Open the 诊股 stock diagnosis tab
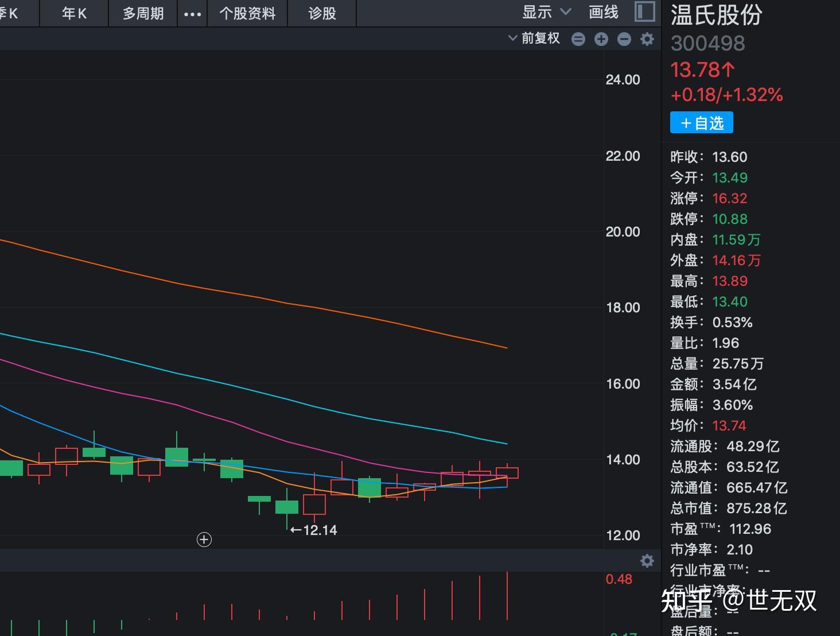 pyautogui.click(x=322, y=13)
